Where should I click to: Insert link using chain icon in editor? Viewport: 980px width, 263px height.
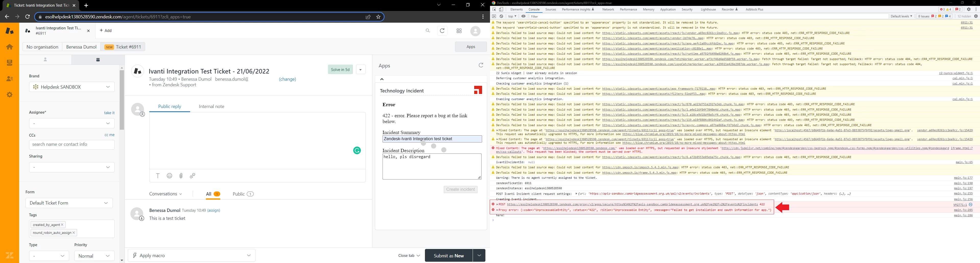tap(192, 175)
